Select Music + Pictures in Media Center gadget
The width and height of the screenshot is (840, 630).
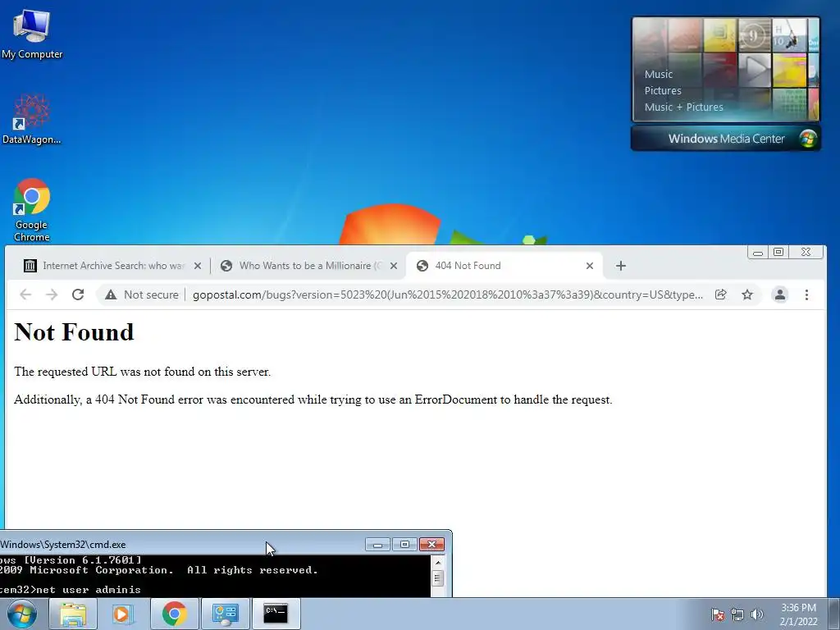(x=683, y=107)
